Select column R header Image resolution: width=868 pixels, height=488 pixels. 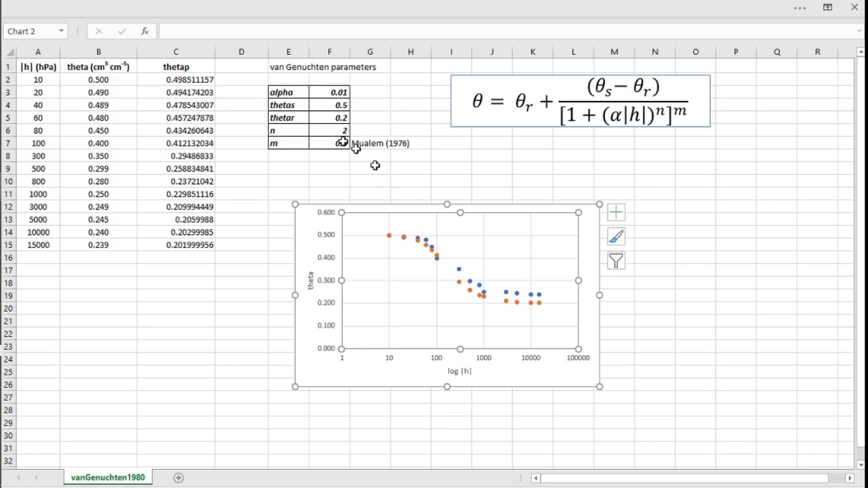click(x=818, y=52)
